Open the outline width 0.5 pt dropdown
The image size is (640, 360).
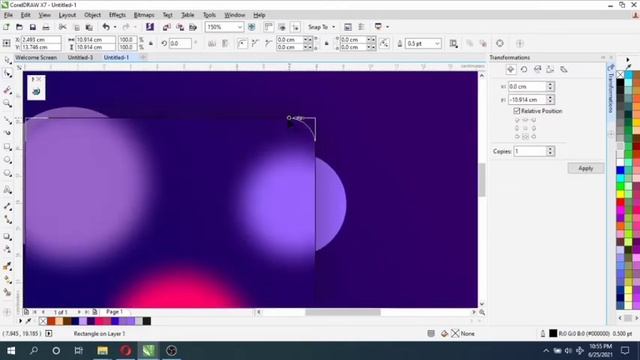tap(437, 43)
